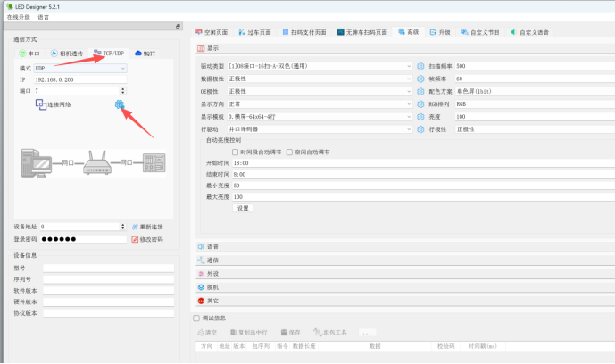Expand the 其它 section
This screenshot has height=364, width=615.
[405, 301]
